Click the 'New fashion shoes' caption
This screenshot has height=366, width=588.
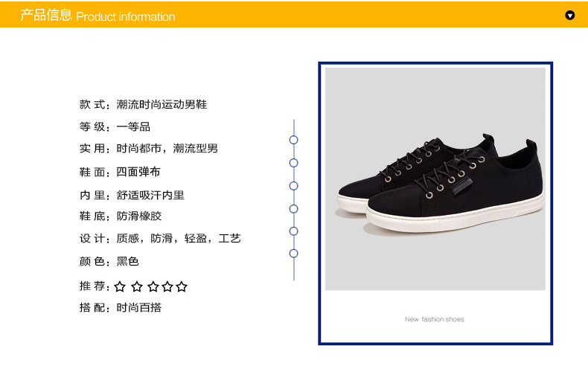coord(434,319)
